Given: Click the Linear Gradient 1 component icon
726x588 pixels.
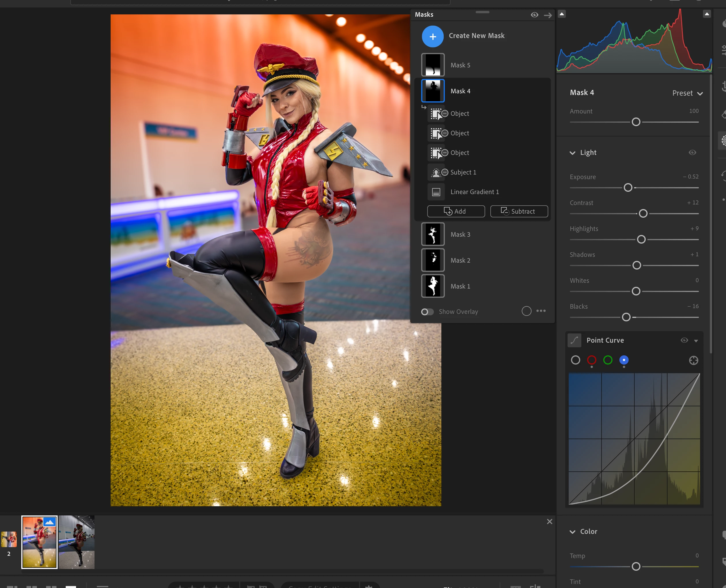Looking at the screenshot, I should coord(436,192).
